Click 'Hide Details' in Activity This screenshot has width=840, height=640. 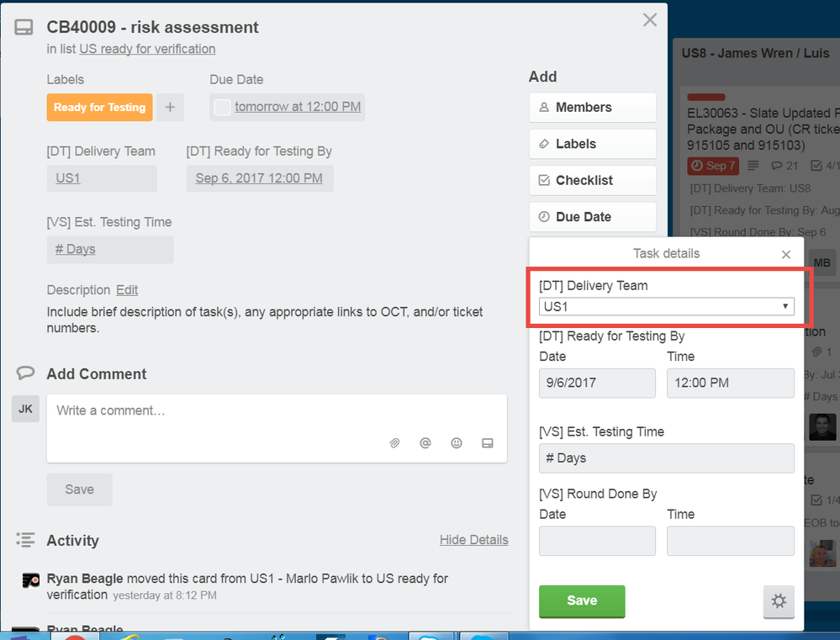(474, 540)
